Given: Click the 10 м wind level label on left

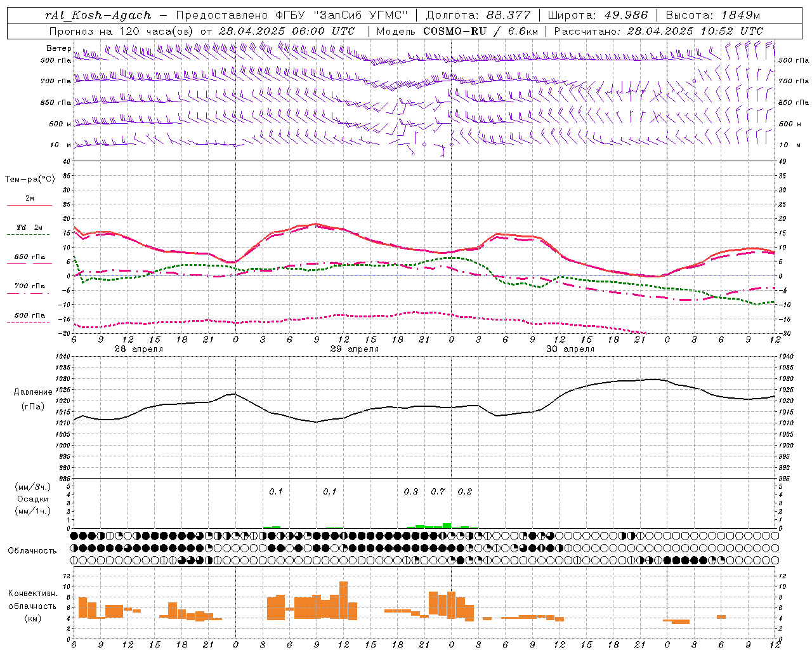Looking at the screenshot, I should [x=61, y=145].
